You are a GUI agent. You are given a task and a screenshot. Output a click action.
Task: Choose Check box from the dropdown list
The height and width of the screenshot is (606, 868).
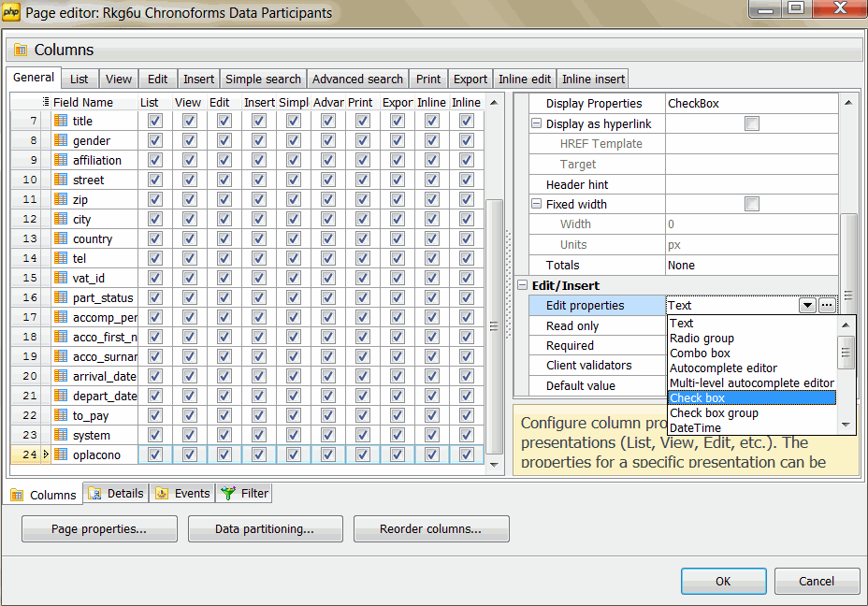[x=752, y=397]
